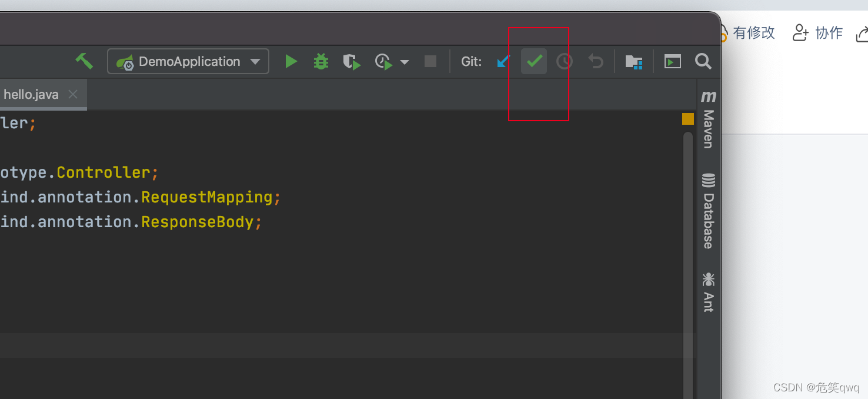Click the yellow inspection warning indicator

pos(688,119)
